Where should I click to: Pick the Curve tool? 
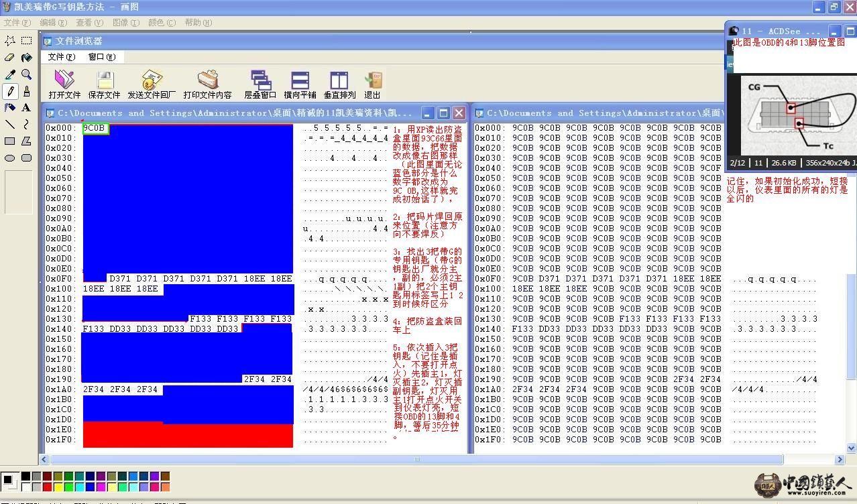(x=26, y=124)
